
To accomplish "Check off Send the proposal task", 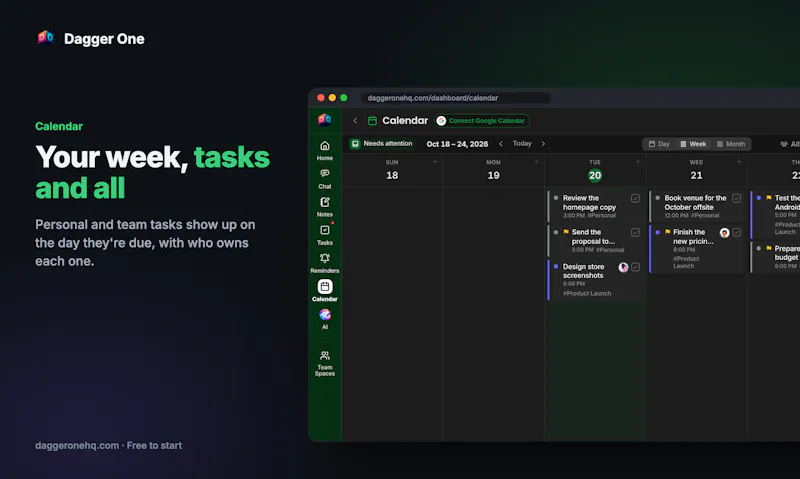I will coord(635,233).
